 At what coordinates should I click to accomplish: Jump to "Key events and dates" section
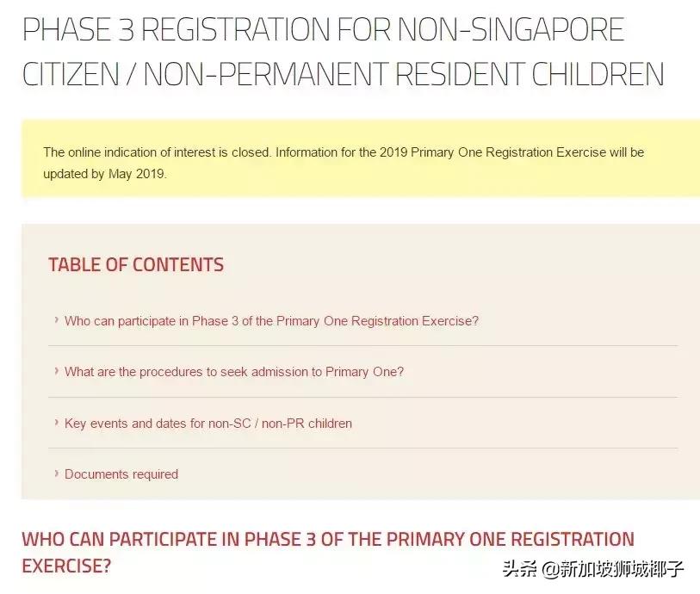(x=208, y=424)
